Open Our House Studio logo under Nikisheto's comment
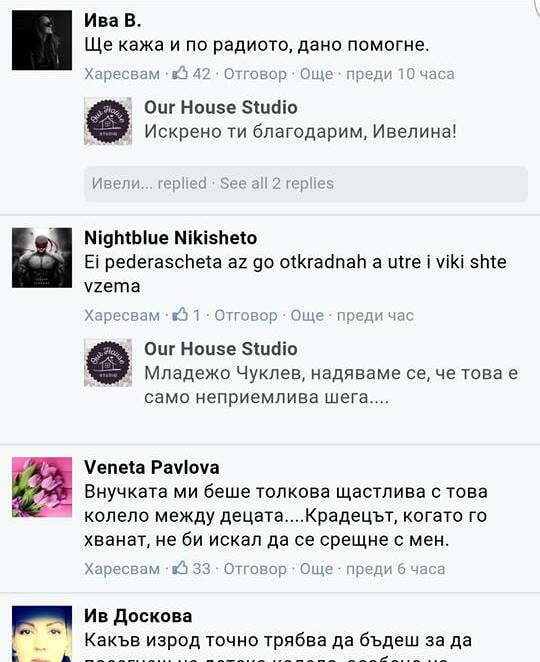Image resolution: width=540 pixels, height=662 pixels. (108, 363)
